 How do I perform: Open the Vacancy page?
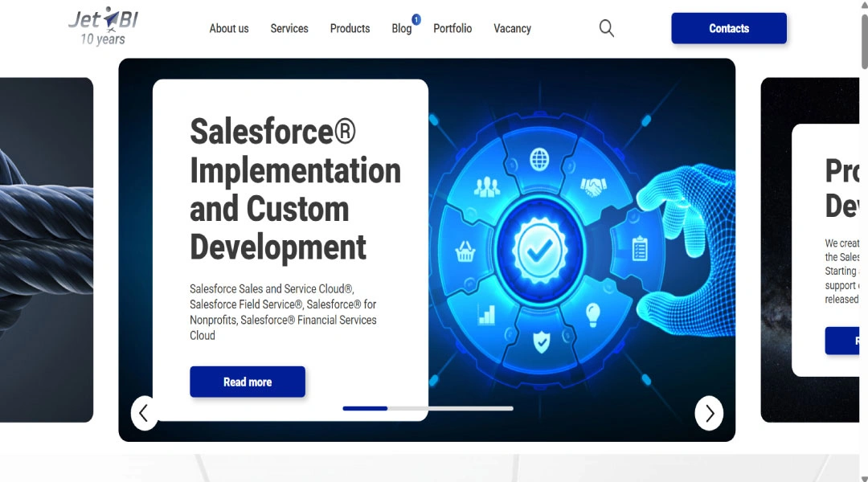tap(512, 28)
